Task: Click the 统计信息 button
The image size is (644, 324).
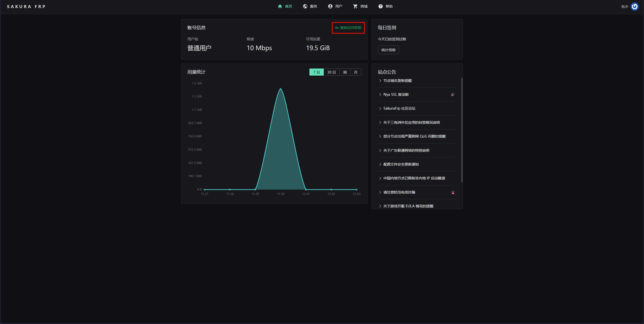Action: 388,50
